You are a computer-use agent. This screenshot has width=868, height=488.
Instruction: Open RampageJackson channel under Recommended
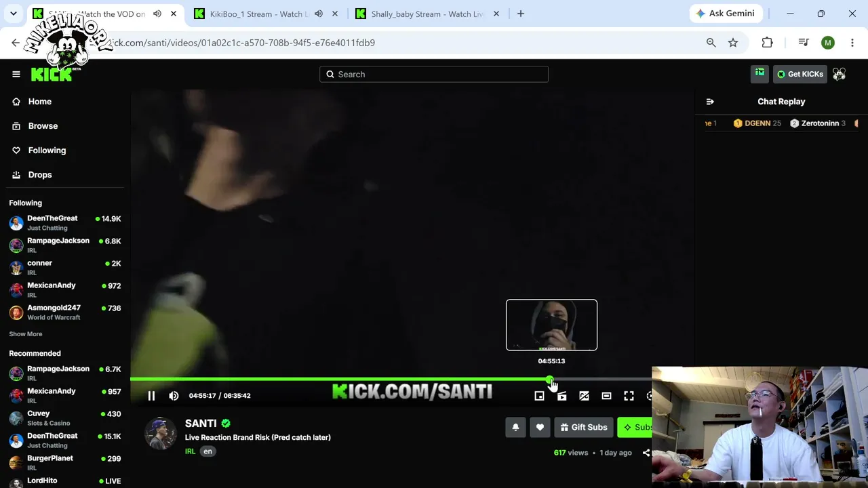click(65, 373)
